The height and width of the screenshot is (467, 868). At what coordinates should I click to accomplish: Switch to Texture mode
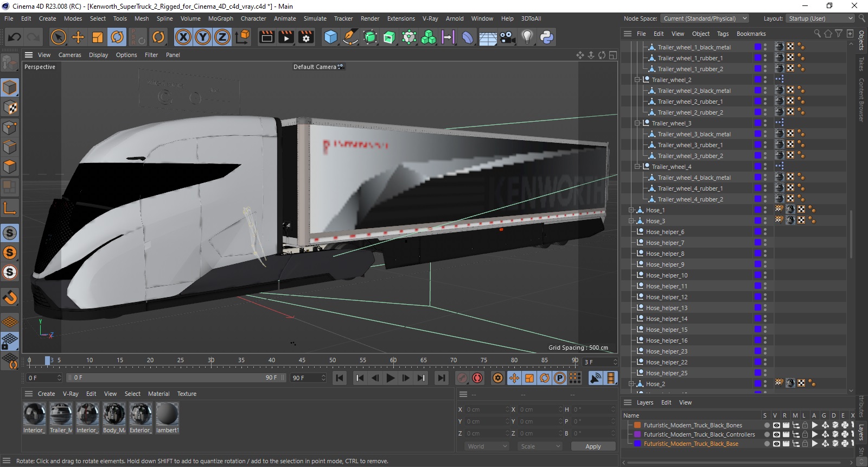[10, 108]
